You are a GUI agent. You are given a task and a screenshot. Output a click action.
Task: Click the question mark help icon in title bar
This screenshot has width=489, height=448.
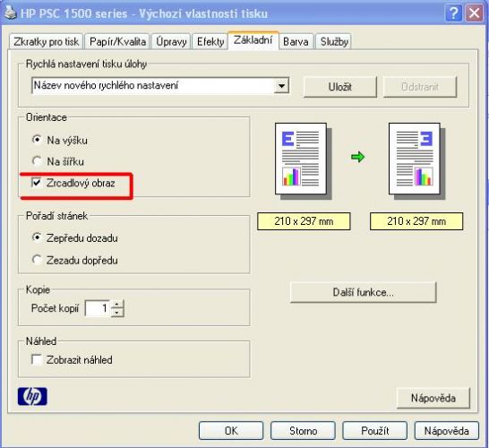453,13
